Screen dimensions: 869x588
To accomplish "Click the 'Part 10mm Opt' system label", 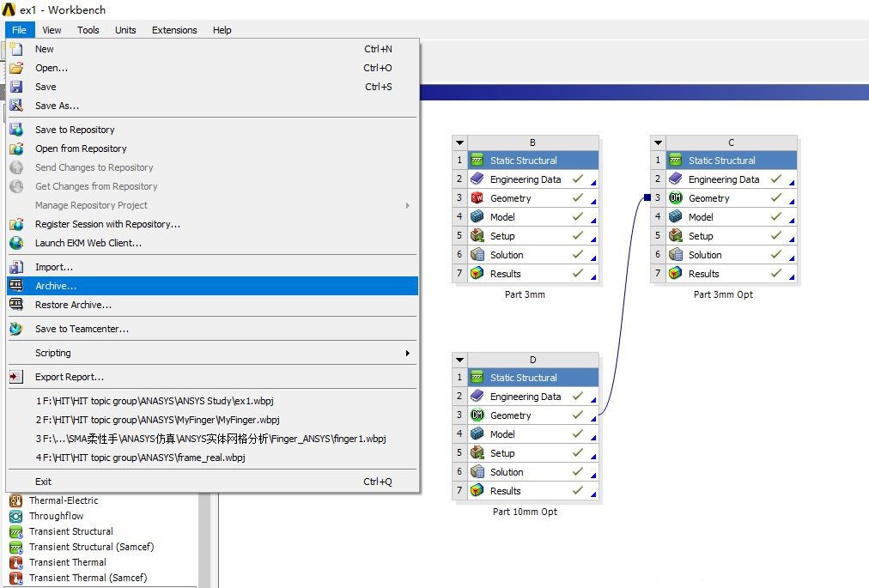I will [x=525, y=512].
